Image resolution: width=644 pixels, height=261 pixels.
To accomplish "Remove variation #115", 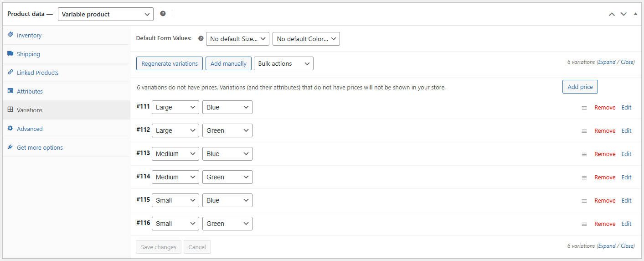I will pyautogui.click(x=605, y=201).
